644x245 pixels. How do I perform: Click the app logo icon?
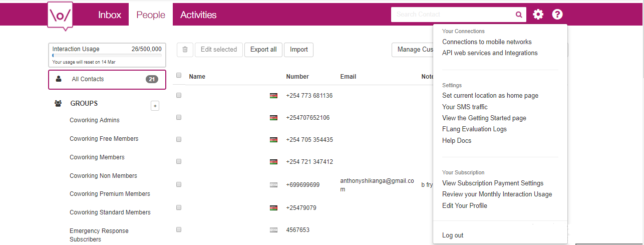[x=60, y=16]
